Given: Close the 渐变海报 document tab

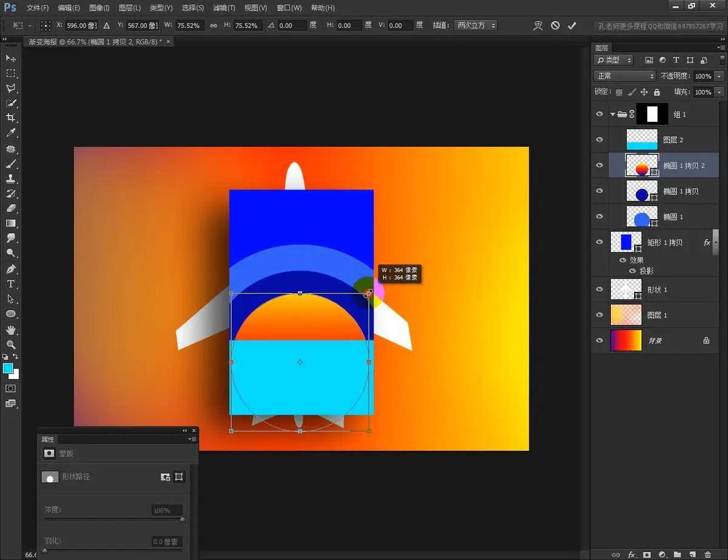Looking at the screenshot, I should point(168,41).
